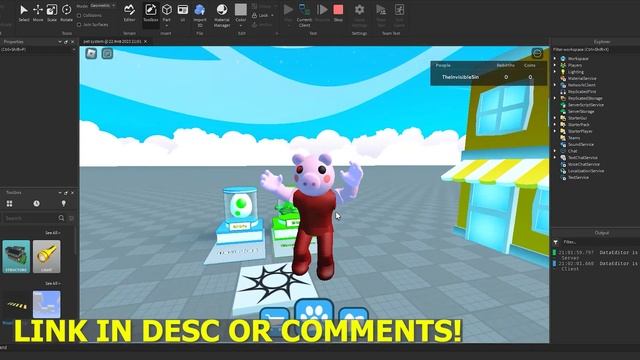The width and height of the screenshot is (640, 360).
Task: Select ServerScriptService in Explorer
Action: [x=586, y=105]
